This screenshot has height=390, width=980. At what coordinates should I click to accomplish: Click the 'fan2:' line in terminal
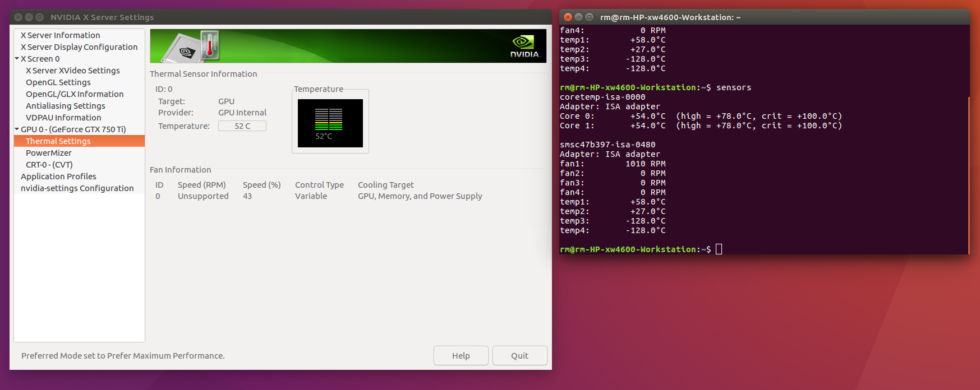[613, 173]
